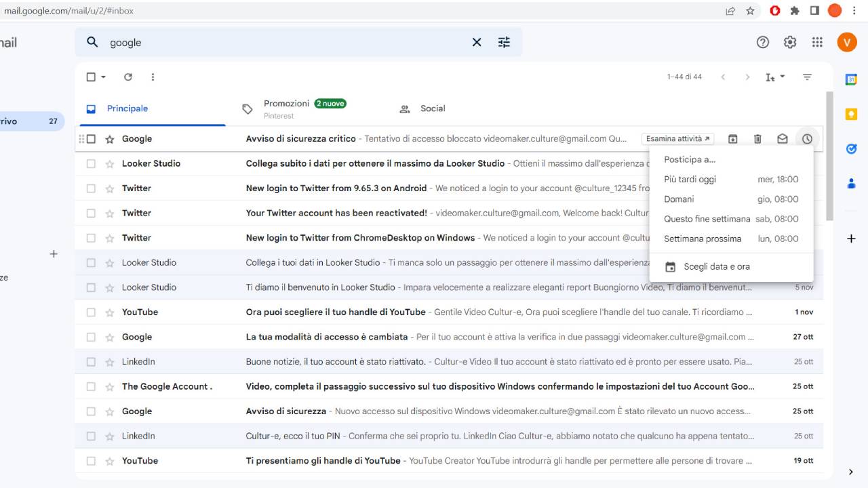Archive the Avviso di sicurezza critico email
Viewport: 868px width, 488px height.
click(x=733, y=139)
